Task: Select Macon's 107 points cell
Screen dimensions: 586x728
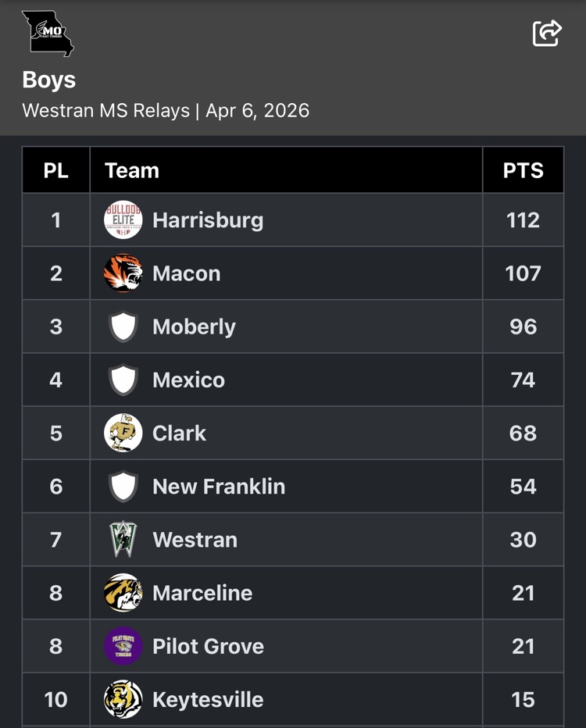Action: coord(523,273)
